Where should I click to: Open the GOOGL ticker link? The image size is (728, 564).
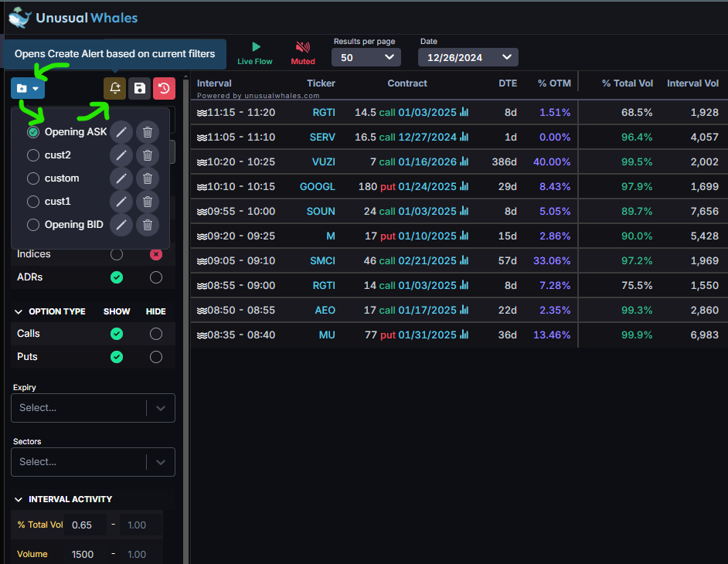317,187
